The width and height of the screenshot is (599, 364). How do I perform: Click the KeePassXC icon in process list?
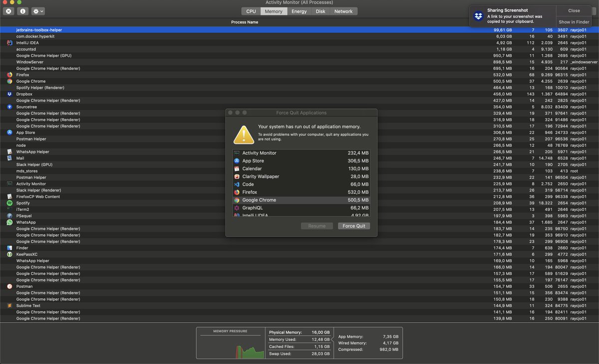coord(9,254)
